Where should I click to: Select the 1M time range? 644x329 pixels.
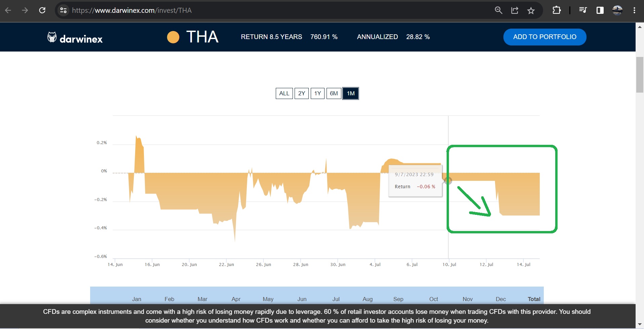[x=351, y=93]
